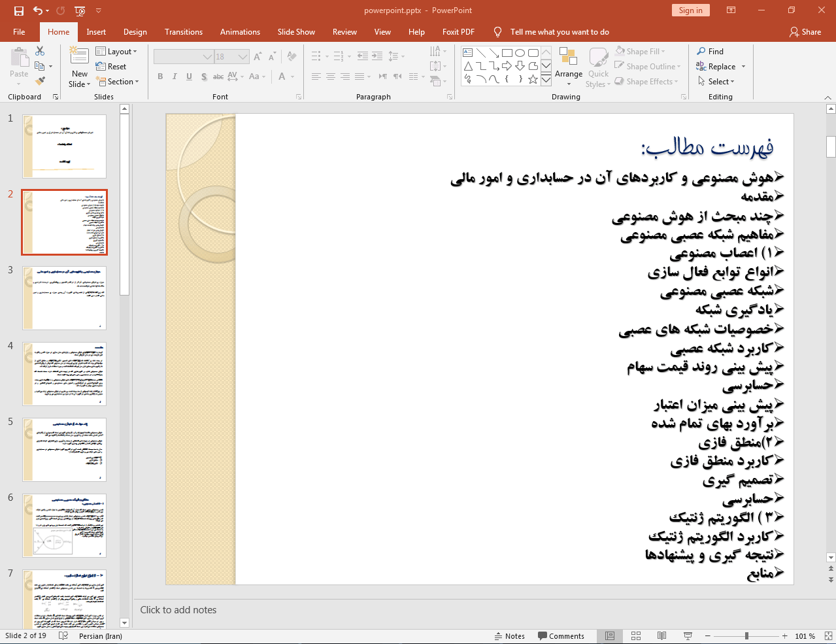Screen dimensions: 836x644
Task: Toggle Italic text formatting
Action: pyautogui.click(x=175, y=76)
